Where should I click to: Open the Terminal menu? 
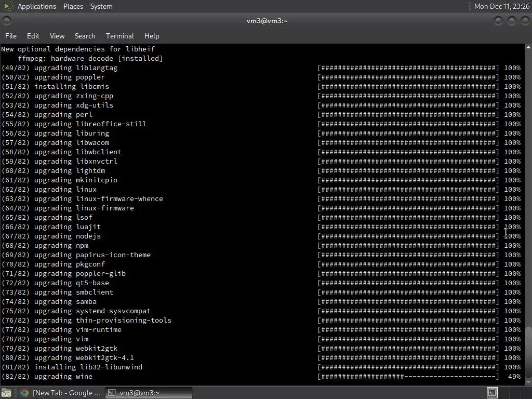click(x=120, y=36)
